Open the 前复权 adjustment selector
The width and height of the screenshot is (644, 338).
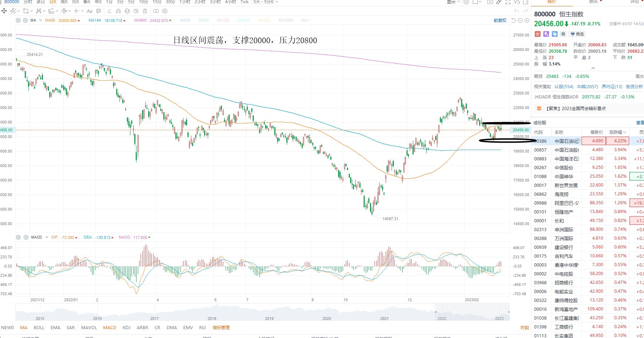tap(500, 21)
